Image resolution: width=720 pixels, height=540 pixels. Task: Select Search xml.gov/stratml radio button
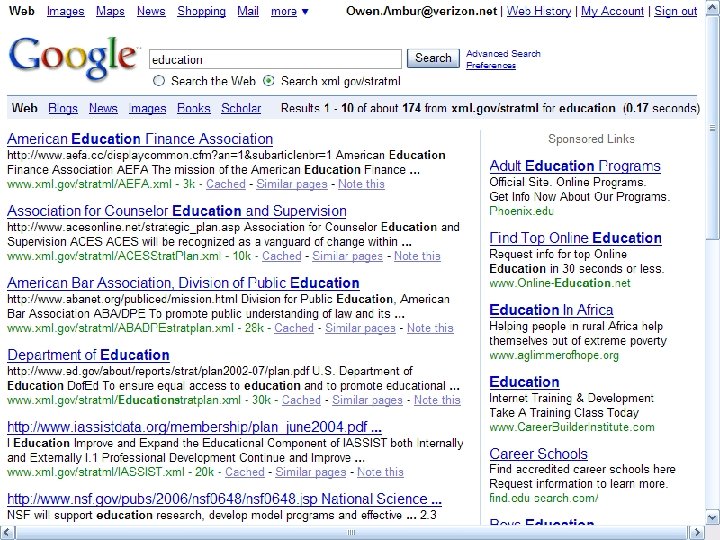(269, 81)
